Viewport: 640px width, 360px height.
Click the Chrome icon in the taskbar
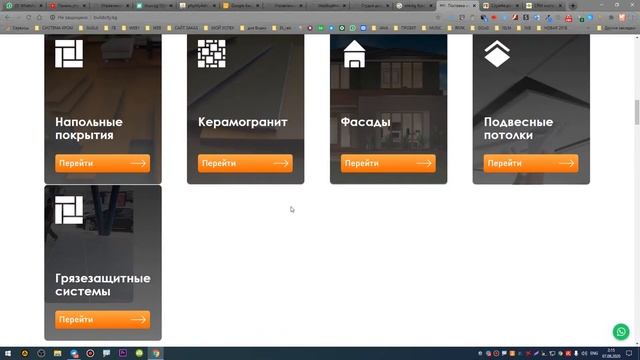click(x=156, y=353)
